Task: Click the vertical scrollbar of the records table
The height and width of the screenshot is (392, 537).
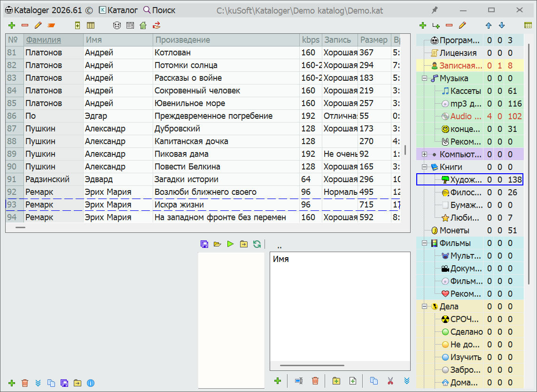Action: click(405, 150)
